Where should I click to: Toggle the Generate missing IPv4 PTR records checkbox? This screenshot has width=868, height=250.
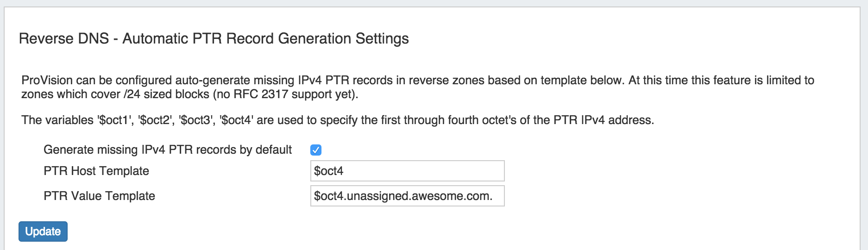(316, 150)
